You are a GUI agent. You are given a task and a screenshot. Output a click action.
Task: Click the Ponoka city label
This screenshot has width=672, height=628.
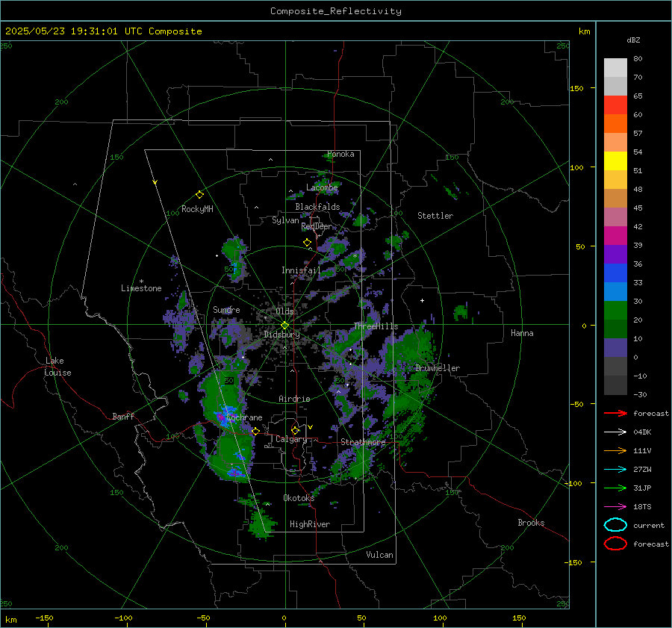[340, 154]
